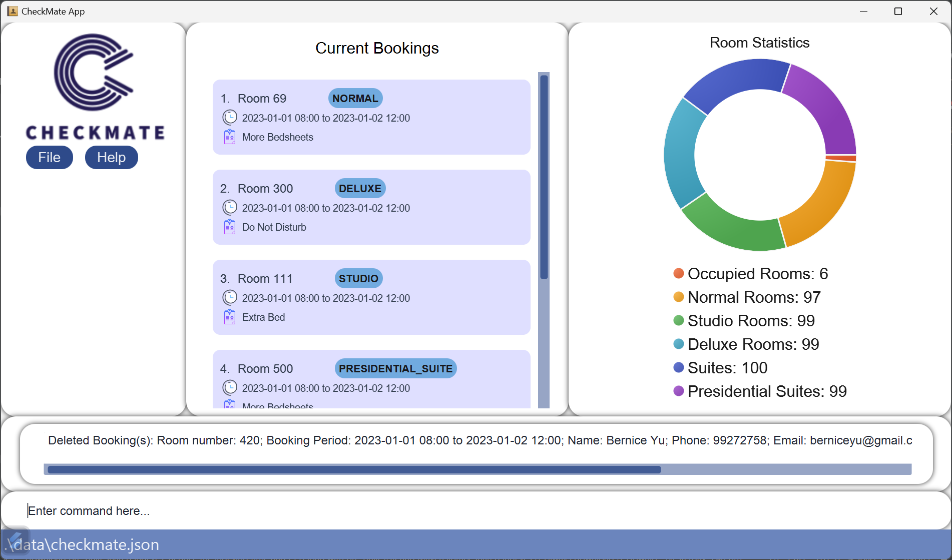Click the CheckMate App title bar icon
This screenshot has width=952, height=560.
click(13, 11)
